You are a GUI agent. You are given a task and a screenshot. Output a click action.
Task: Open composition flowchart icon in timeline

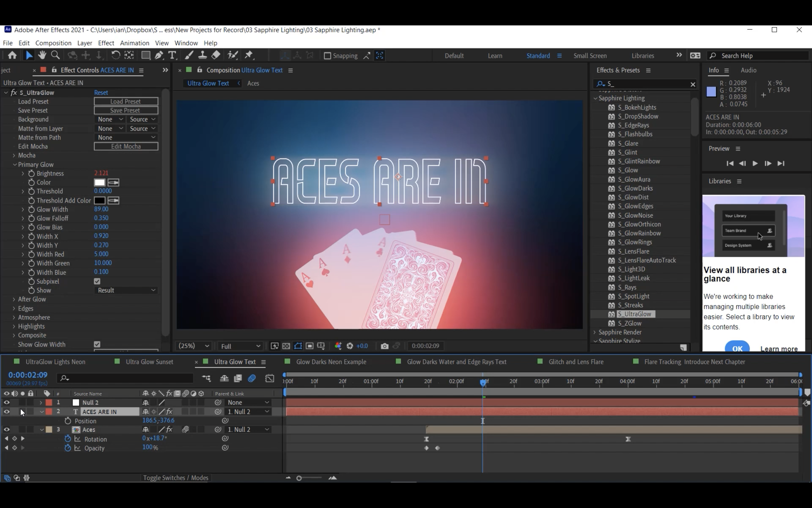[x=206, y=379]
